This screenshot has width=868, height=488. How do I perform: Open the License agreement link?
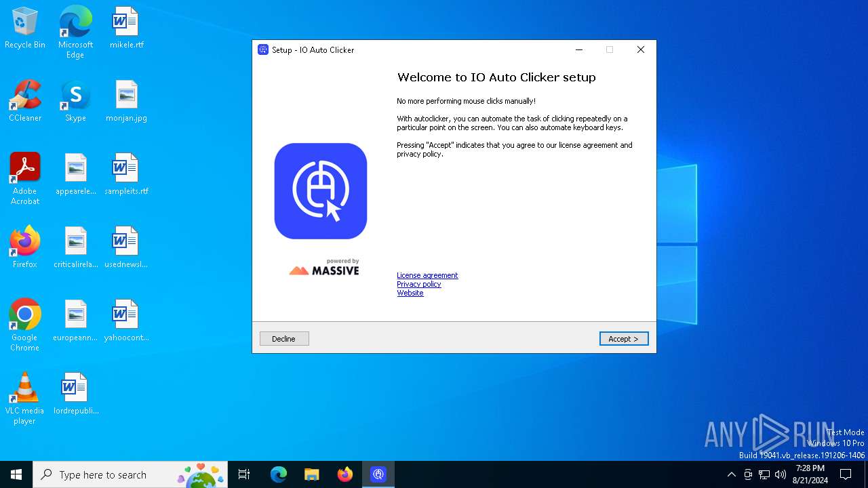427,275
